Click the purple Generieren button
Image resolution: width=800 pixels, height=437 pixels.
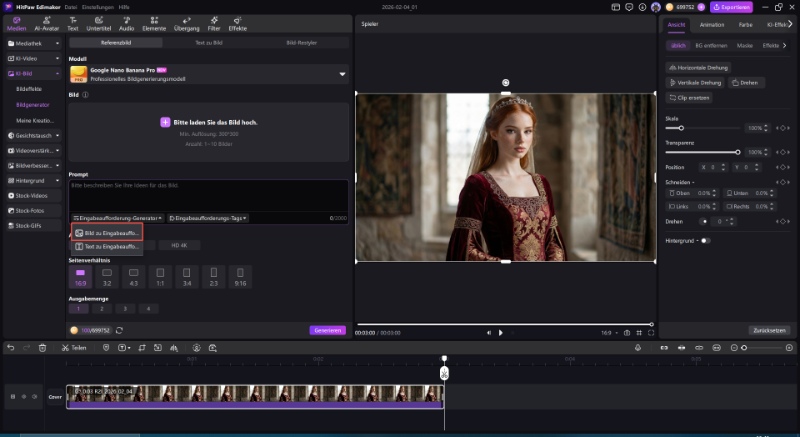pos(328,330)
